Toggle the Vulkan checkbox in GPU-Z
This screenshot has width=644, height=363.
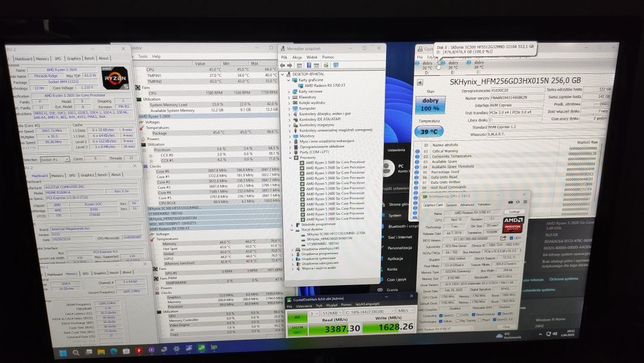(440, 321)
